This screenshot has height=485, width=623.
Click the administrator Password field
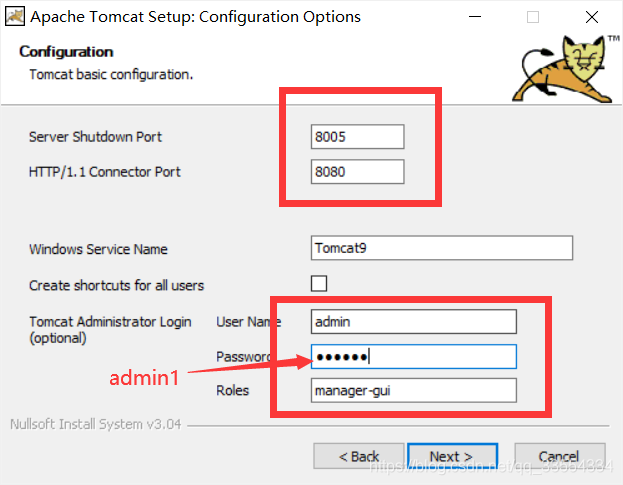[x=414, y=356]
